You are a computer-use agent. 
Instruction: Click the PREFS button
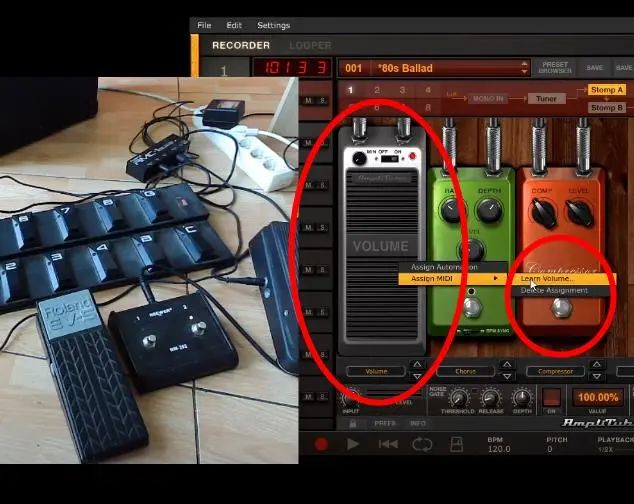(x=385, y=424)
